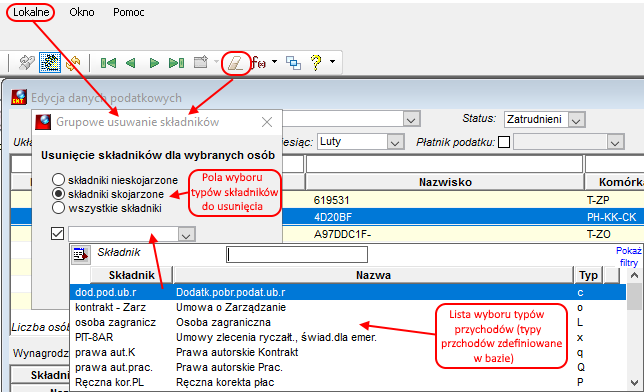
Task: Click Umowa o Zarządzanie name cell
Action: tap(231, 307)
